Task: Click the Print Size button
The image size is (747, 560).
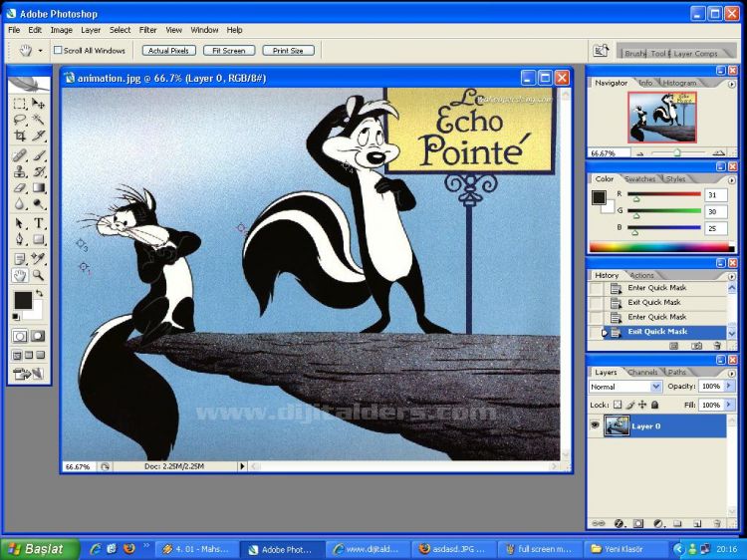Action: tap(288, 51)
